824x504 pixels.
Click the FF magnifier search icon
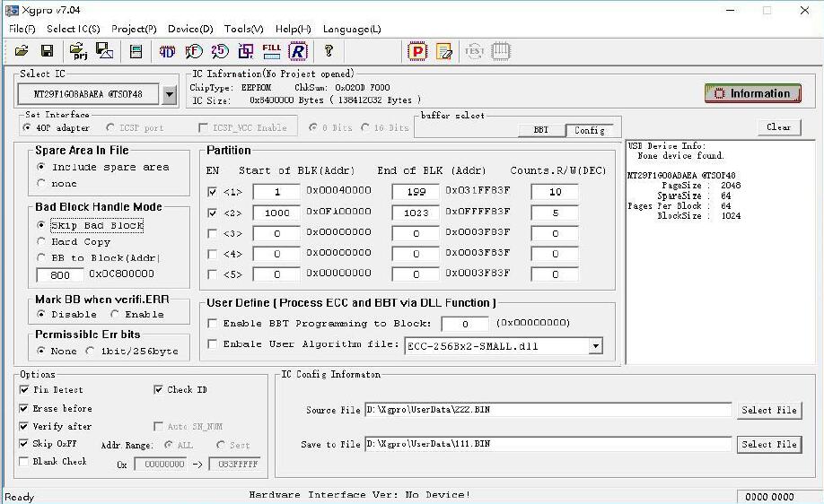click(194, 51)
